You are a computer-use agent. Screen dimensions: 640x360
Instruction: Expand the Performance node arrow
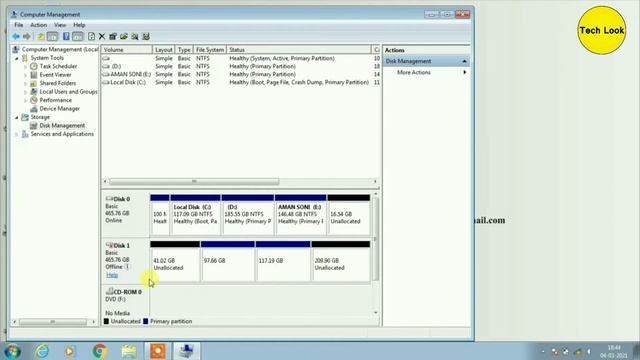tap(25, 100)
